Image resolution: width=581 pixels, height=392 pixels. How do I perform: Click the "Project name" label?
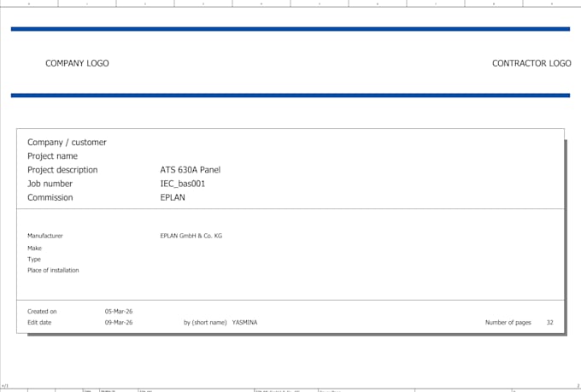pyautogui.click(x=53, y=156)
